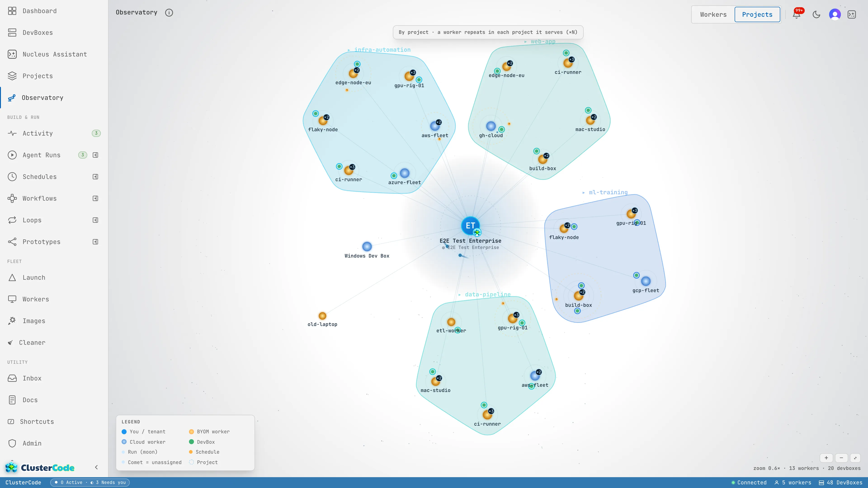Screen dimensions: 868x488
Task: Collapse the sidebar with the chevron
Action: click(x=96, y=467)
